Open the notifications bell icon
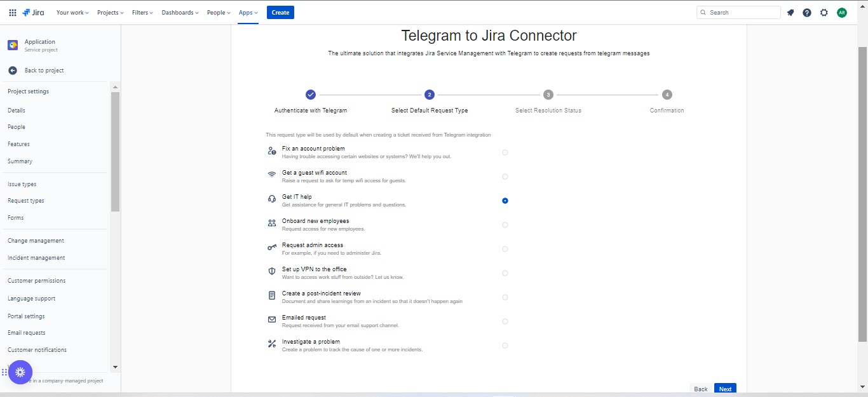 point(790,13)
